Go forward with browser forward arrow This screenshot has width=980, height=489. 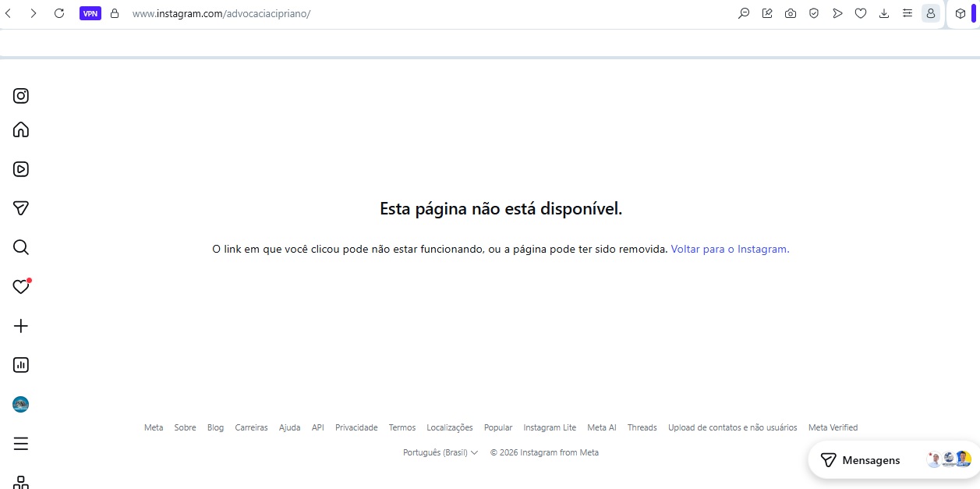[x=34, y=13]
